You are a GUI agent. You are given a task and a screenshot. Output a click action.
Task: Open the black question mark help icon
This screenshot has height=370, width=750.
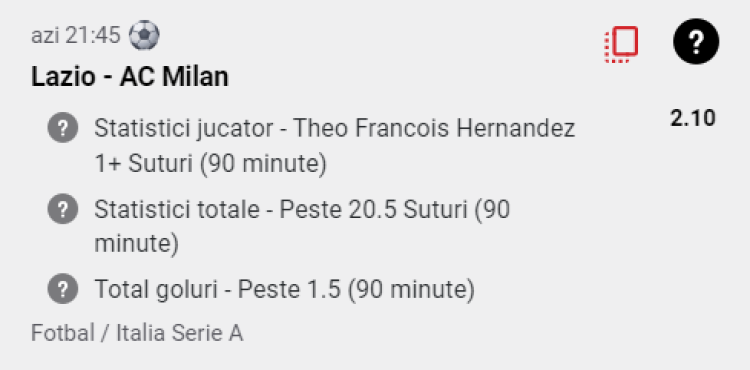(x=696, y=42)
